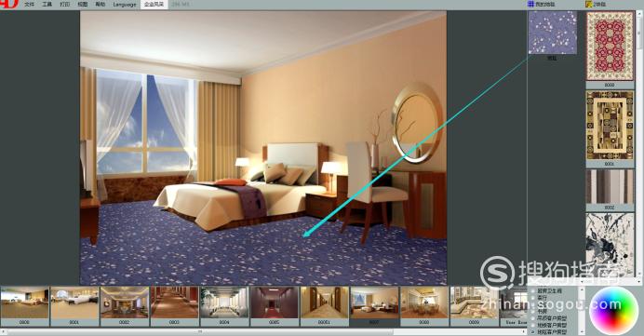The height and width of the screenshot is (336, 644).
Task: Select the second radio option in room type list
Action: click(533, 298)
